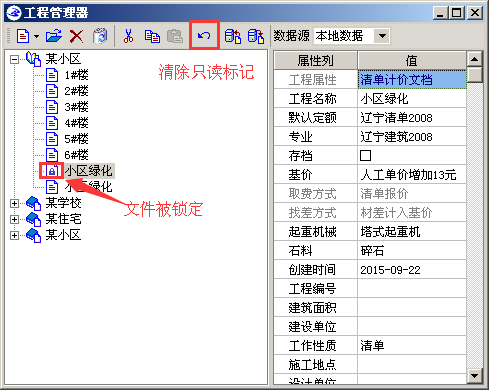Click the copy icon in toolbar
489x390 pixels.
point(152,36)
